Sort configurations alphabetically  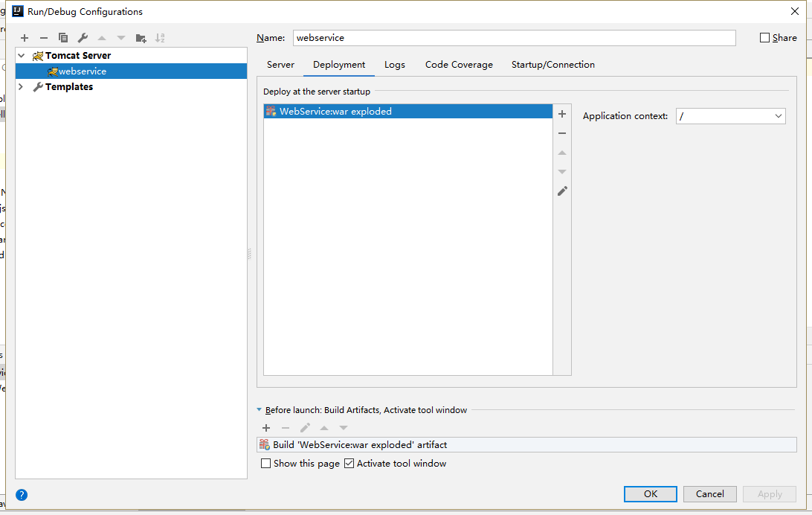click(160, 38)
